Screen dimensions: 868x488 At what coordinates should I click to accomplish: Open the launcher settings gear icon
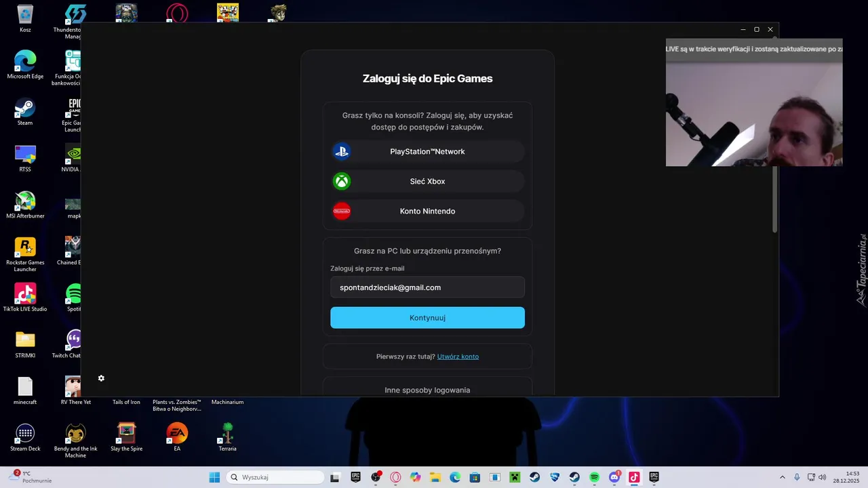click(x=101, y=378)
